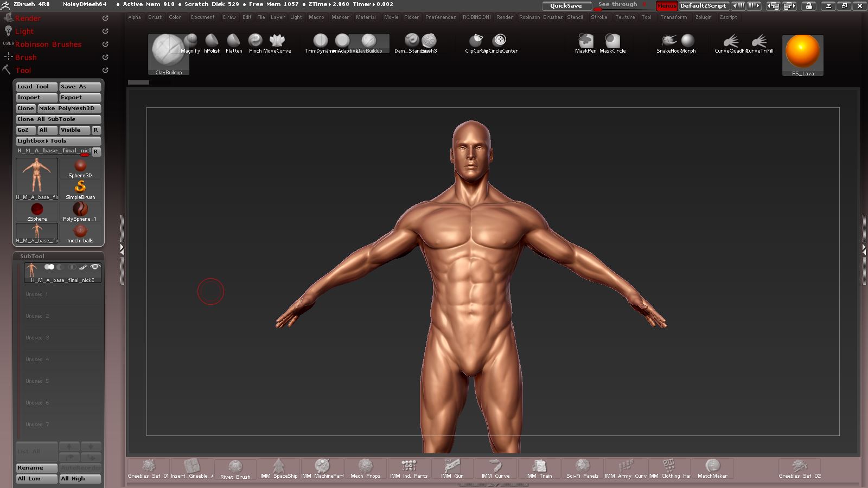The width and height of the screenshot is (868, 488).
Task: Click the QuickSave button
Action: [x=566, y=5]
